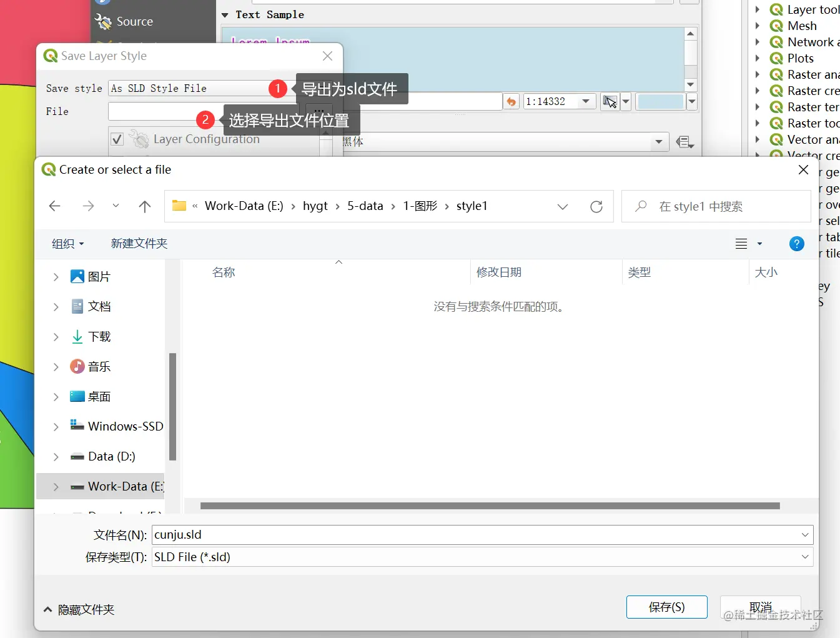
Task: Navigate up one folder level
Action: (x=145, y=206)
